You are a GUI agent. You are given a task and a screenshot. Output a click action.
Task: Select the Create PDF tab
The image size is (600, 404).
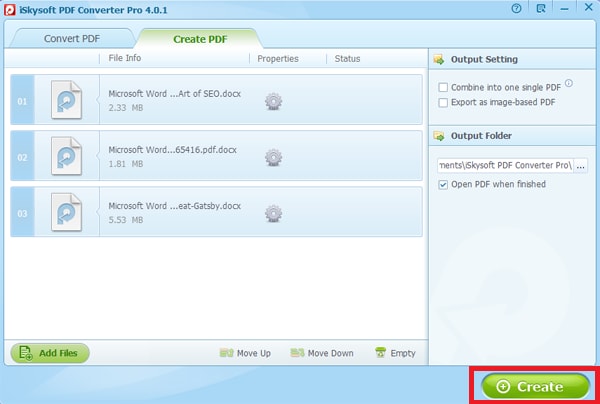200,39
